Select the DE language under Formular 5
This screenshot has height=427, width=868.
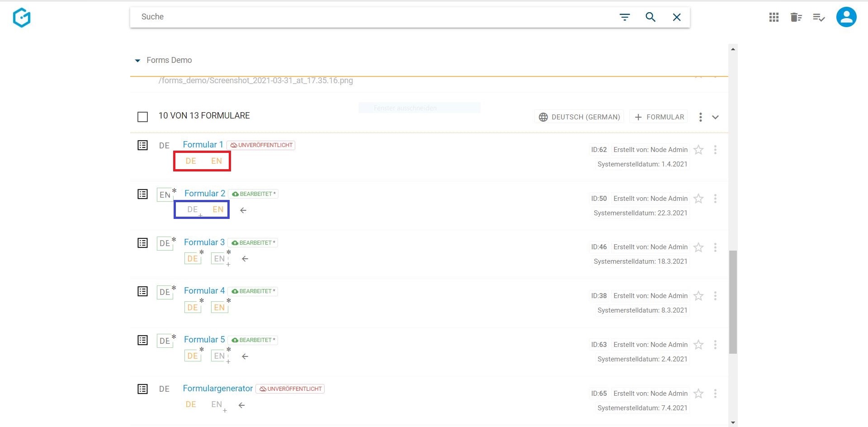click(193, 356)
